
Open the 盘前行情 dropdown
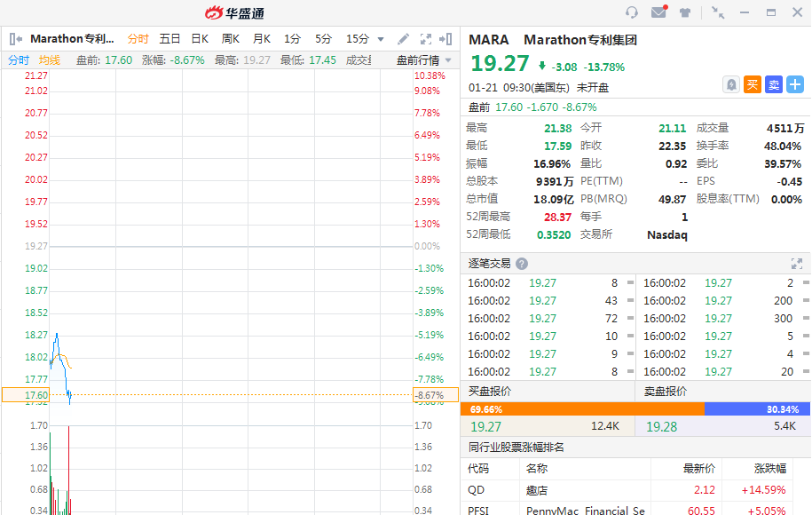423,60
